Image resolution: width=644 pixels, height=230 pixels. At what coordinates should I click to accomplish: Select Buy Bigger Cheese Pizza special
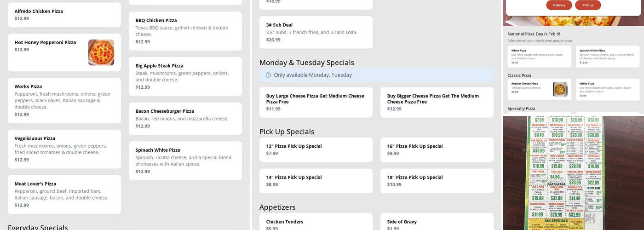tap(437, 102)
